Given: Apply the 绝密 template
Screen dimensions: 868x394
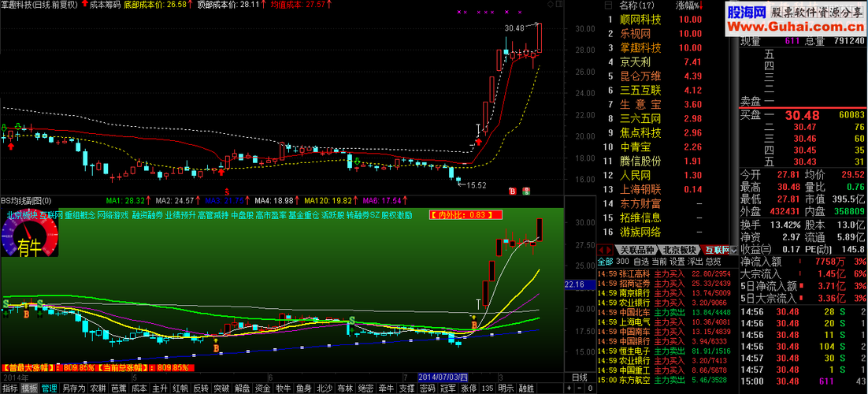Looking at the screenshot, I should [365, 388].
